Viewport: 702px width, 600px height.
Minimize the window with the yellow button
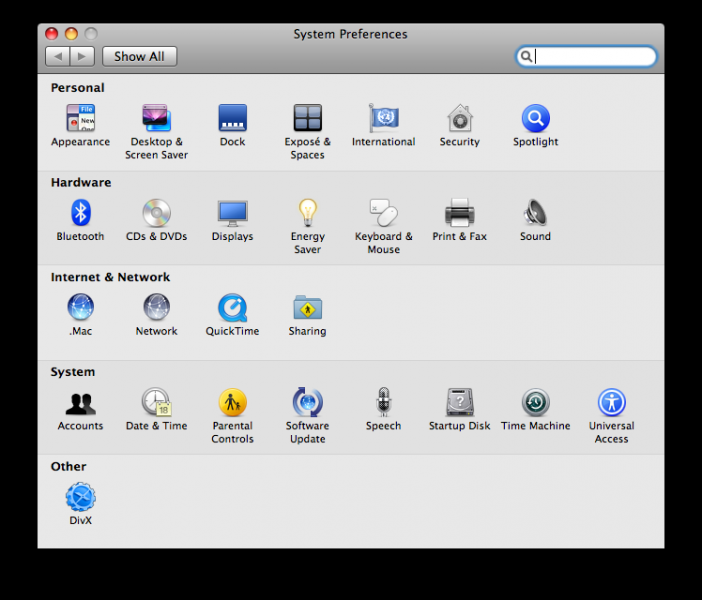pos(71,34)
